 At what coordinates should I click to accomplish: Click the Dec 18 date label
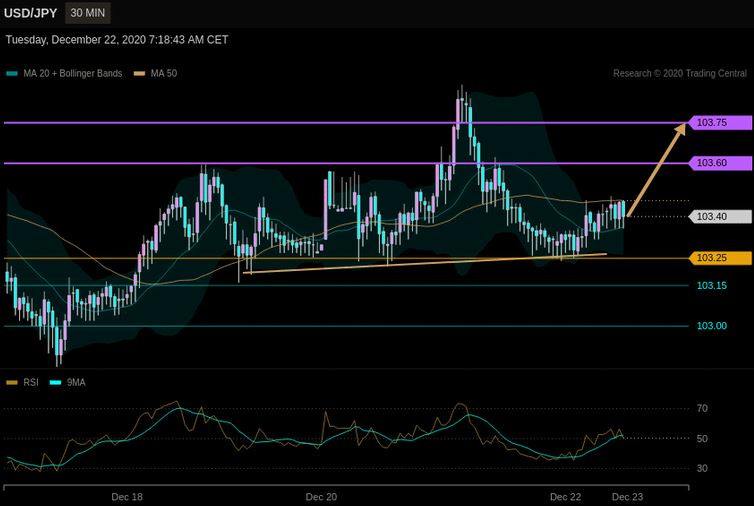point(127,497)
